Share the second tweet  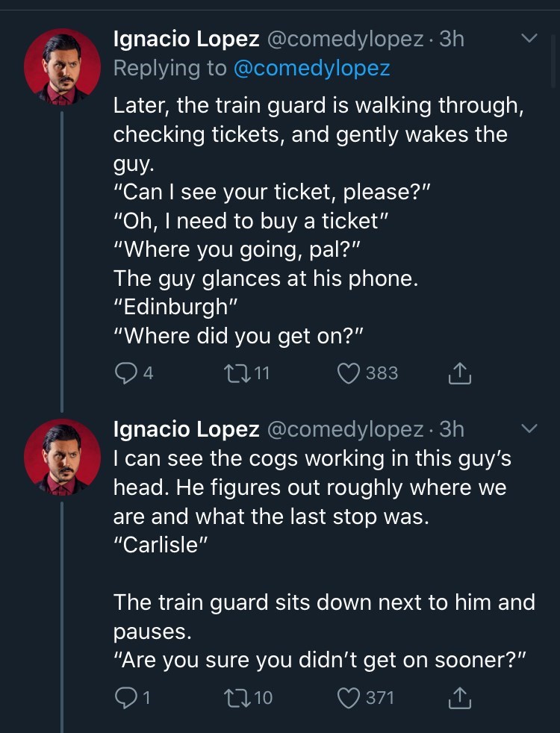click(x=460, y=698)
